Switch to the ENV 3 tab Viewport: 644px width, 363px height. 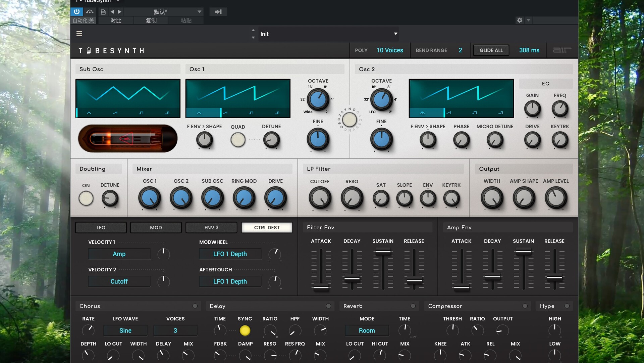(x=211, y=228)
